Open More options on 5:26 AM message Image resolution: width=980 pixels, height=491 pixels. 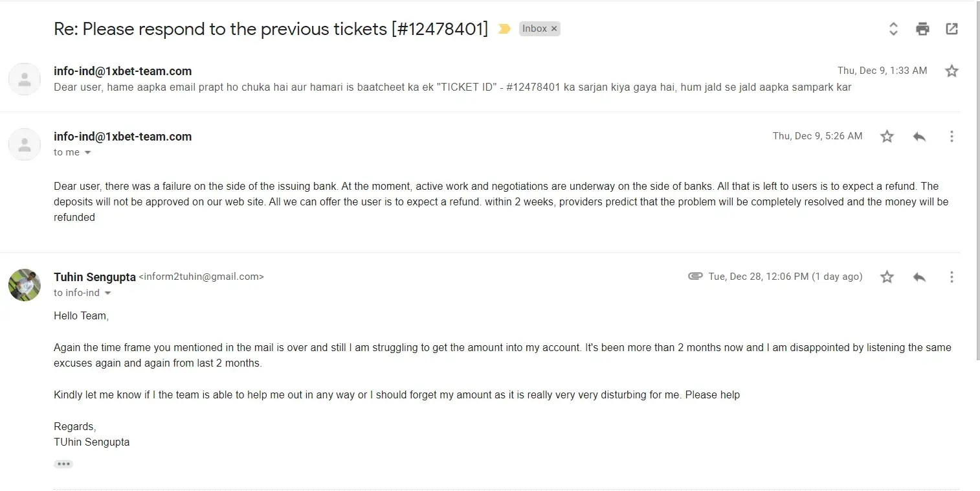point(952,136)
